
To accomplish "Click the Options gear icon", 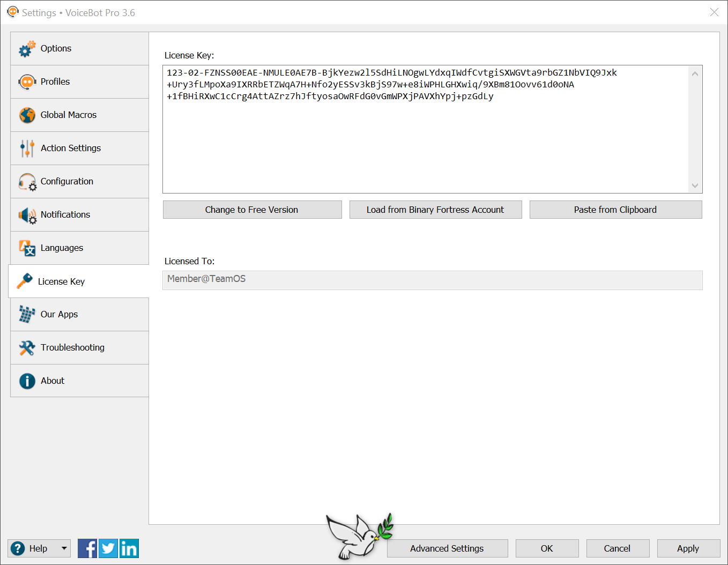I will 27,49.
